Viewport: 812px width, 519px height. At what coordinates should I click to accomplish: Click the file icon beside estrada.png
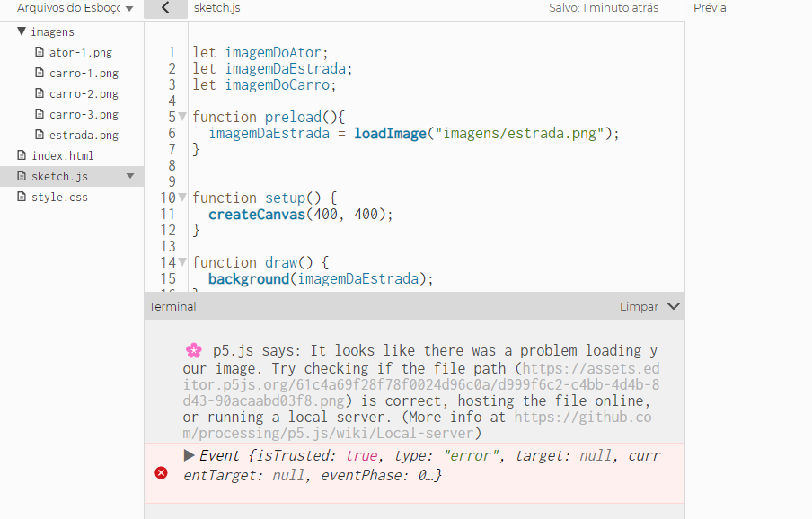point(40,135)
